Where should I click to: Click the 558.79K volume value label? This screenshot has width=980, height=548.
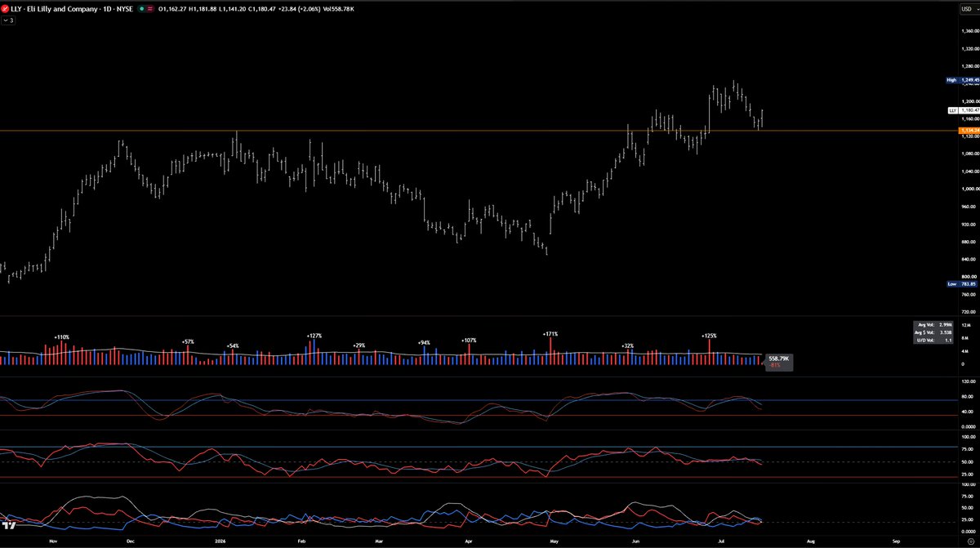[781, 359]
